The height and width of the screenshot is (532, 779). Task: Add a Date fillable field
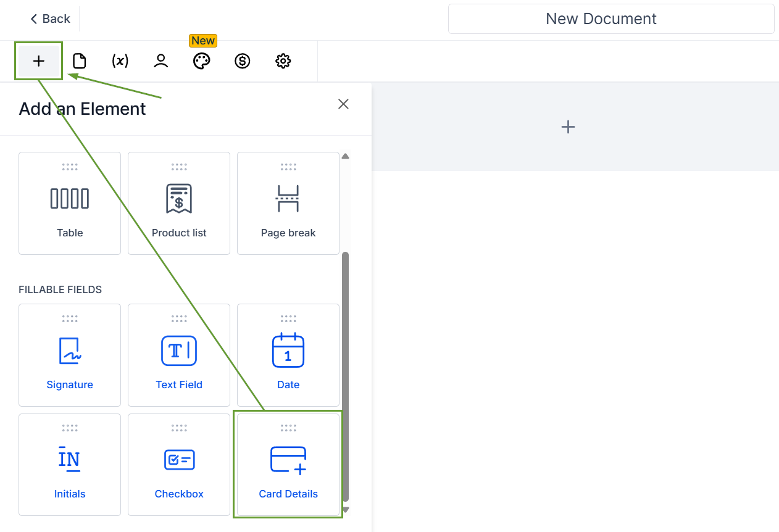tap(288, 355)
